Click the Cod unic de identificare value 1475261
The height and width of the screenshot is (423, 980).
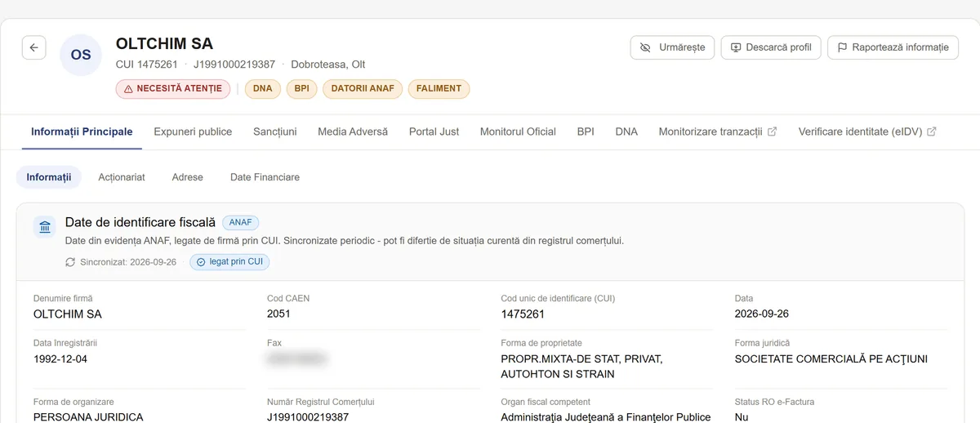[523, 314]
